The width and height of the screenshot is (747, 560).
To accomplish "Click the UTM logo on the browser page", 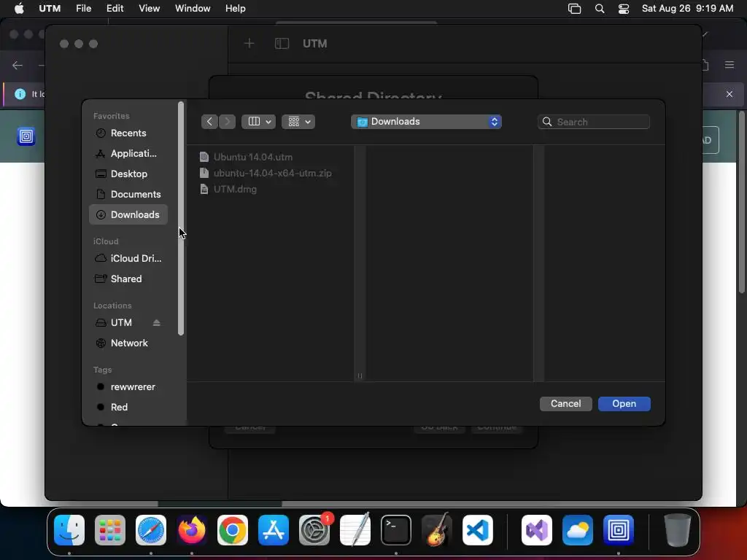I will tap(26, 136).
